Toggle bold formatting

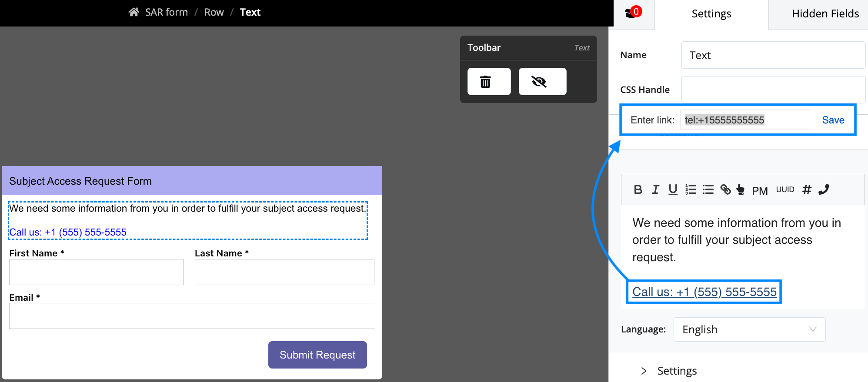point(638,189)
